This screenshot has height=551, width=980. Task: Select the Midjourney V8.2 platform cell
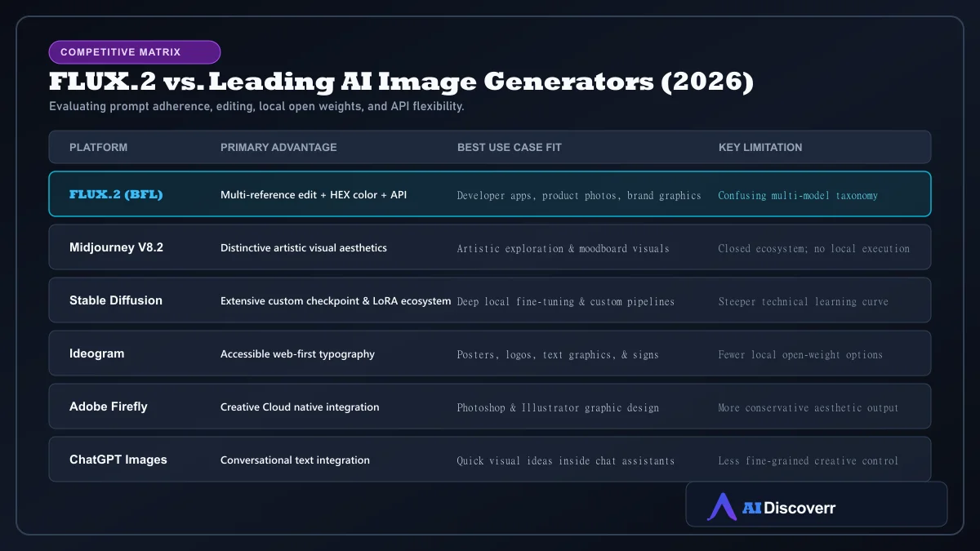[x=116, y=247]
